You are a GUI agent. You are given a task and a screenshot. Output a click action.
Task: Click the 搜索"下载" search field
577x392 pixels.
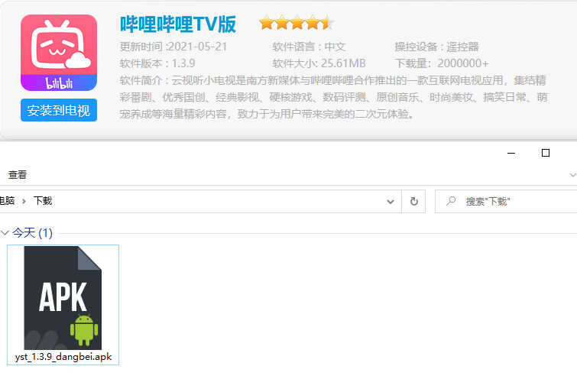point(507,201)
